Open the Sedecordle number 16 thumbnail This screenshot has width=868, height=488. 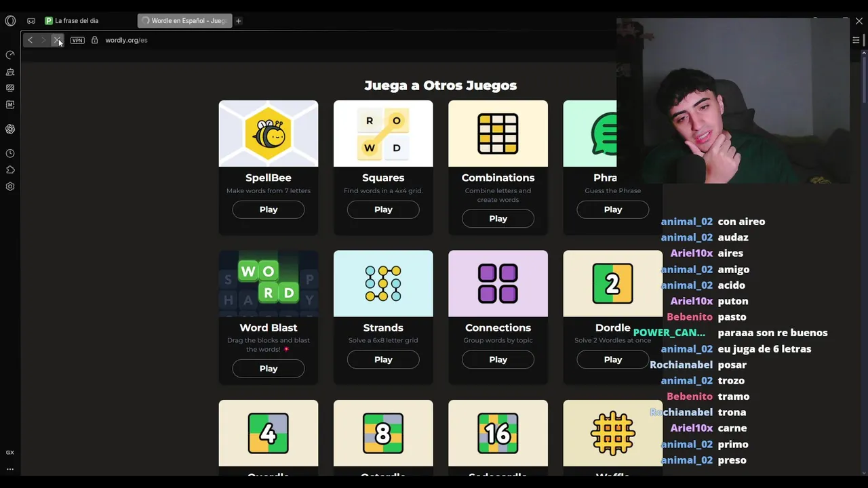click(498, 433)
